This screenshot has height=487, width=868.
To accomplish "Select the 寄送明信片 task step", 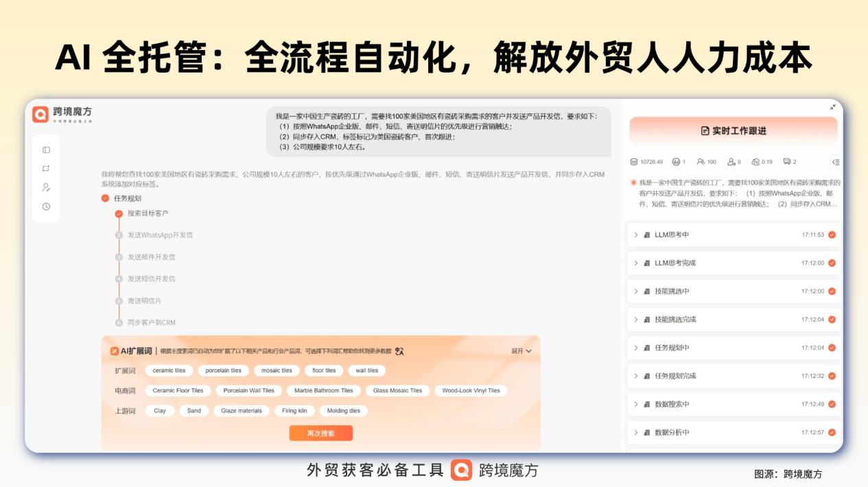I will [144, 300].
